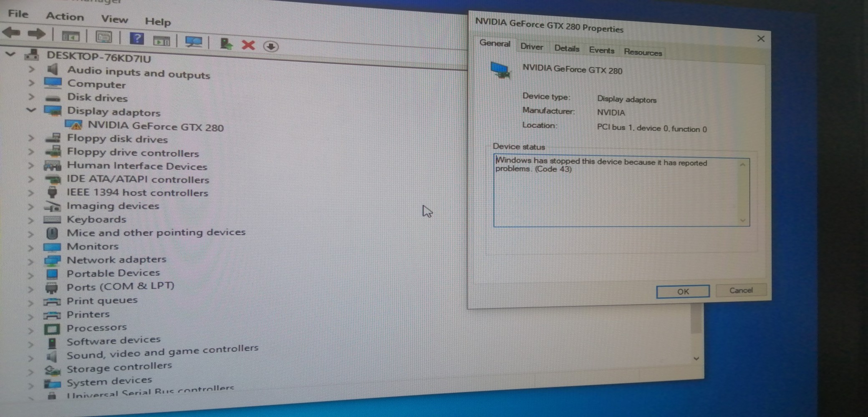The height and width of the screenshot is (417, 868).
Task: Click the Disable device down-arrow icon
Action: point(271,46)
